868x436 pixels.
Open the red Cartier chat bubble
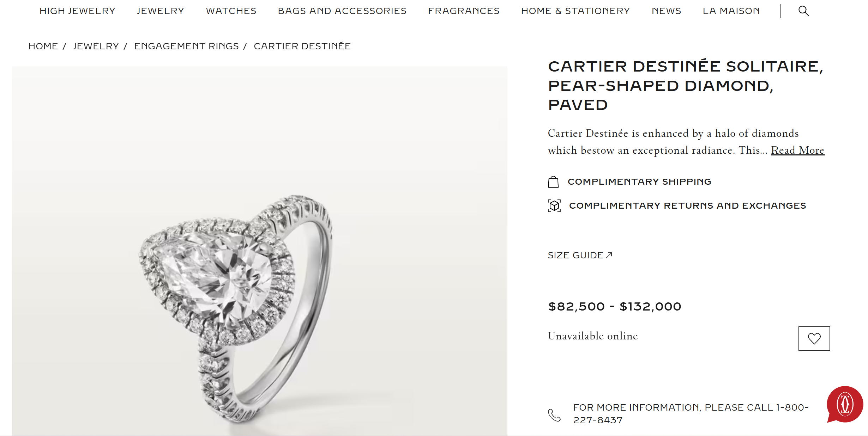845,404
